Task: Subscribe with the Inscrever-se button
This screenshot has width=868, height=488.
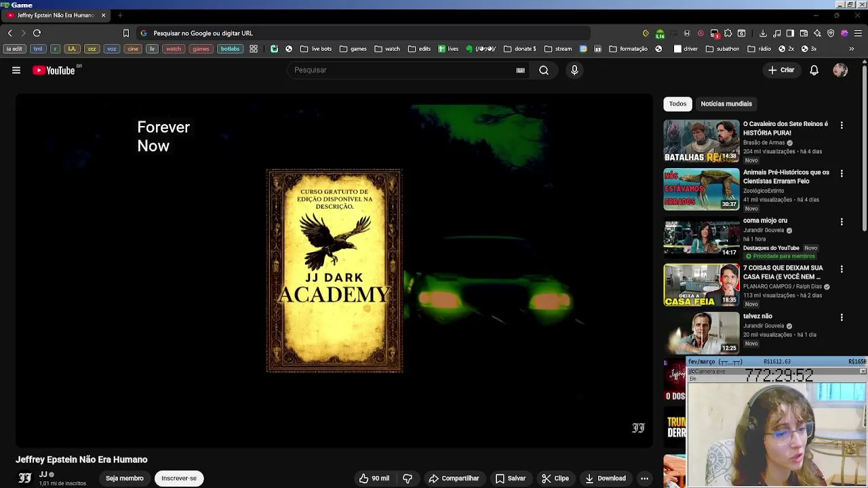Action: 179,478
